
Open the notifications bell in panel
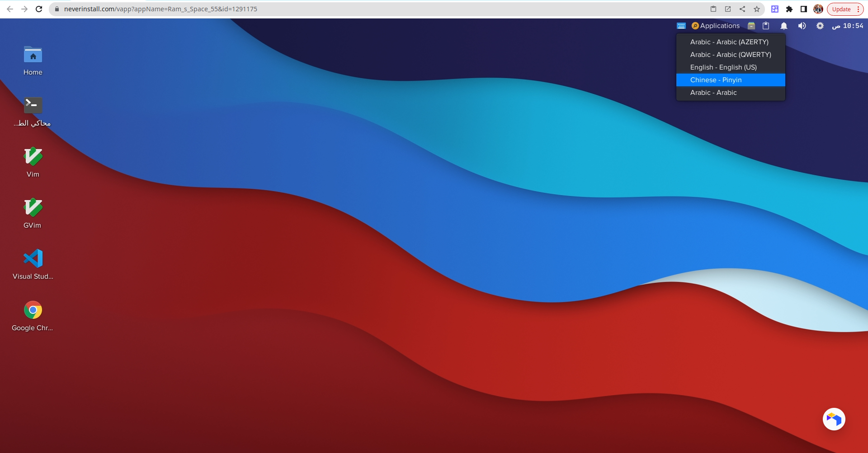(x=783, y=26)
